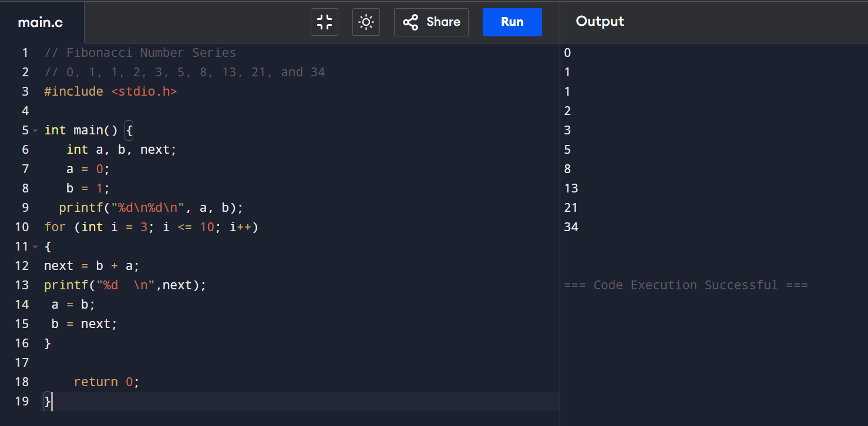Screen dimensions: 868x426
Task: Click the '// Fibonacci Number Series' comment
Action: tap(140, 53)
